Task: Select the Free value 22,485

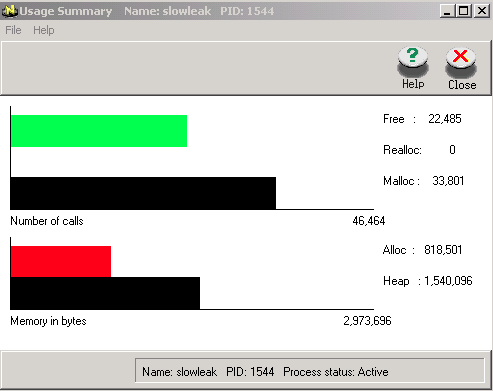Action: tap(445, 119)
